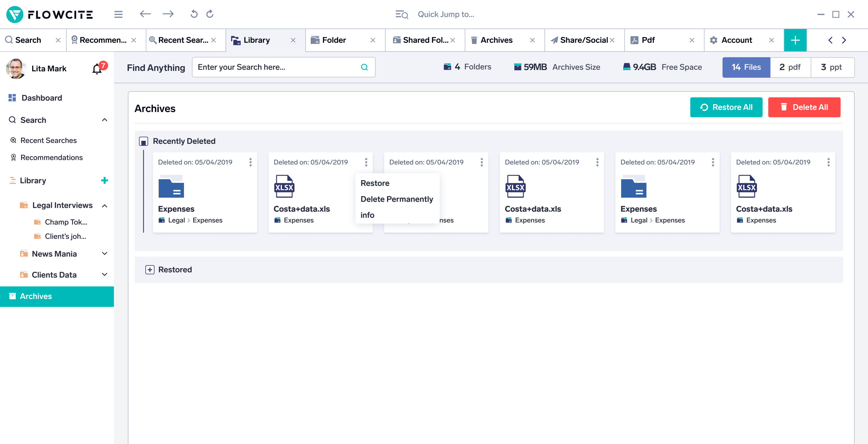Viewport: 868px width, 444px height.
Task: Click the search magnifier in the Find Anything field
Action: coord(364,67)
